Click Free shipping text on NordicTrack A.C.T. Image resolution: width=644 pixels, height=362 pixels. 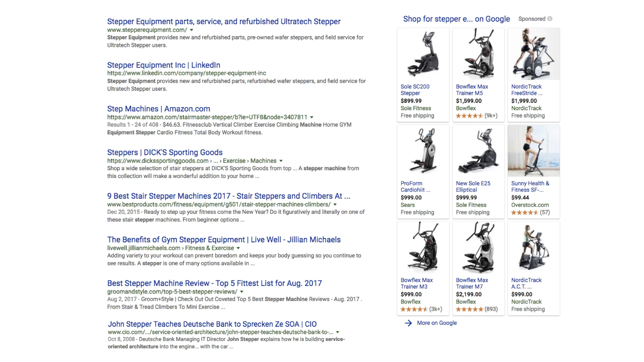(x=528, y=309)
